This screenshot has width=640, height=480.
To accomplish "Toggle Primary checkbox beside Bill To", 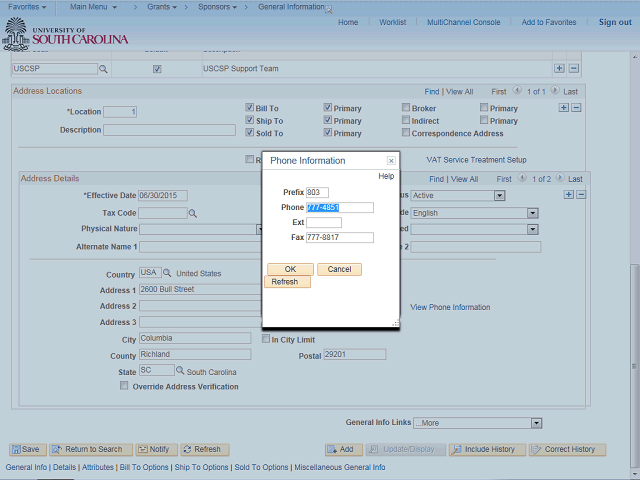I will 327,107.
